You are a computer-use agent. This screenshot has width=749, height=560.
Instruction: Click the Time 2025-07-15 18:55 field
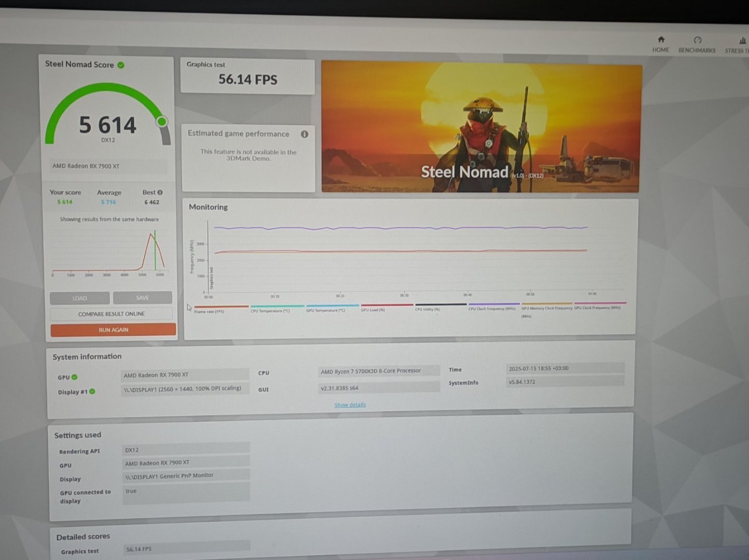[x=565, y=368]
